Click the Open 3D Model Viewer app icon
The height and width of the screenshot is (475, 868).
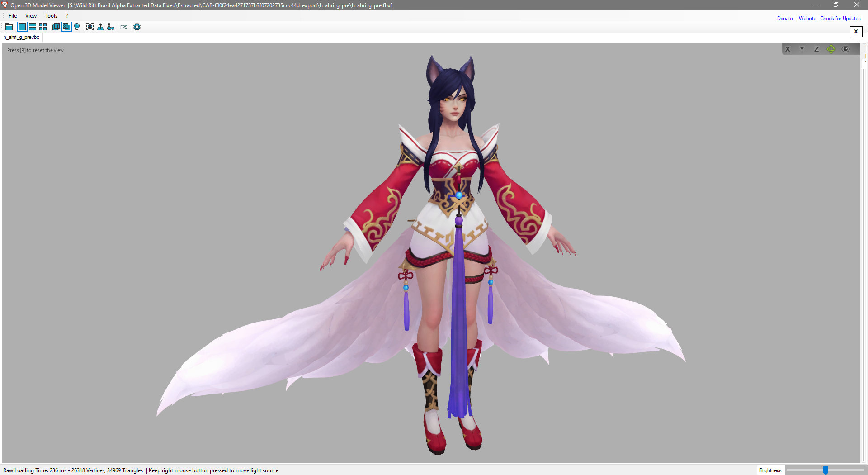[x=5, y=5]
